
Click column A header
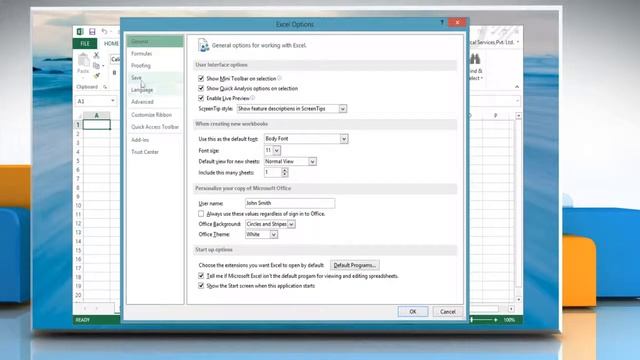point(97,115)
